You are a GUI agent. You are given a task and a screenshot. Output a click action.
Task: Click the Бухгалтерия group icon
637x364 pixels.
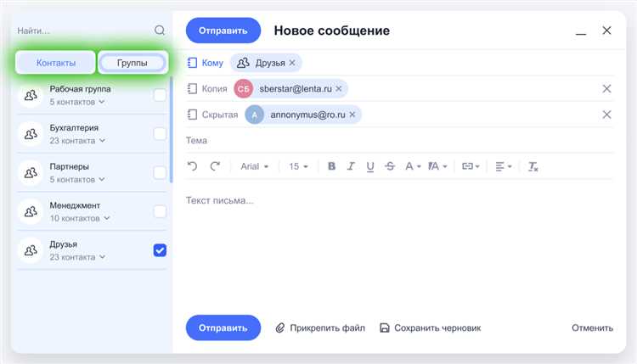point(31,134)
